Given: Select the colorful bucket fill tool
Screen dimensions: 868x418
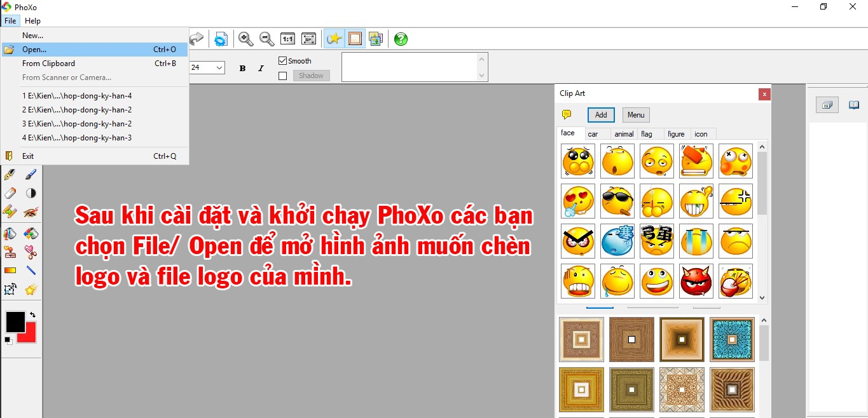Looking at the screenshot, I should pyautogui.click(x=31, y=233).
